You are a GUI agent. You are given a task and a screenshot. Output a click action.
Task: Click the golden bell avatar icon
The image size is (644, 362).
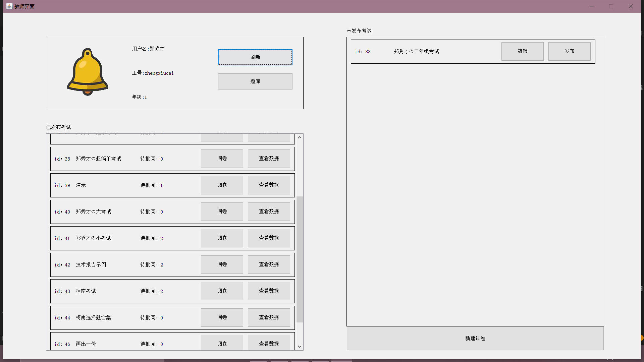coord(88,72)
